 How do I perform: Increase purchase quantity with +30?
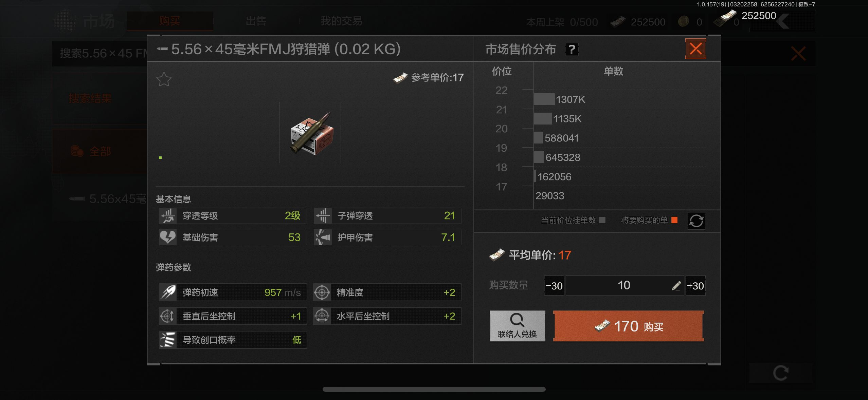click(695, 286)
